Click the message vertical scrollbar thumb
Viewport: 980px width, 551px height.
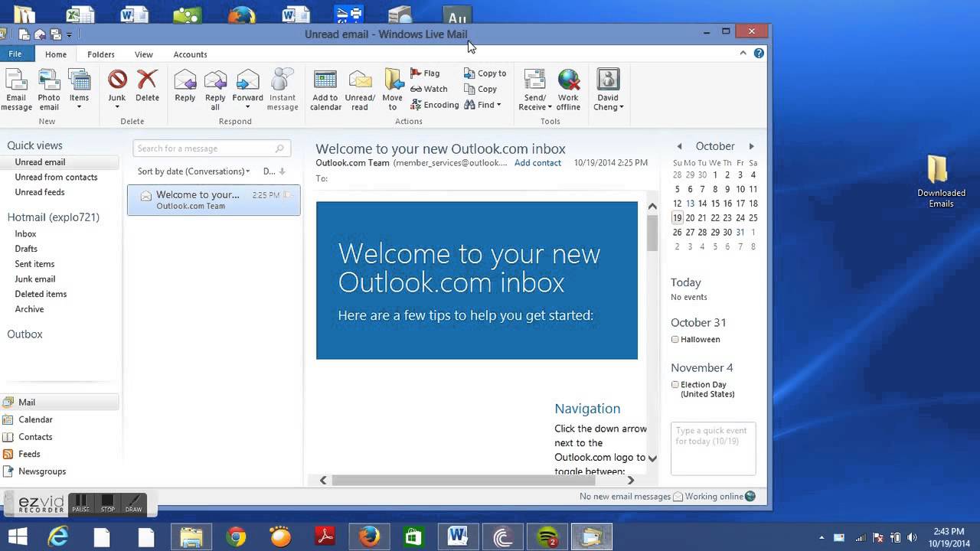click(x=652, y=233)
